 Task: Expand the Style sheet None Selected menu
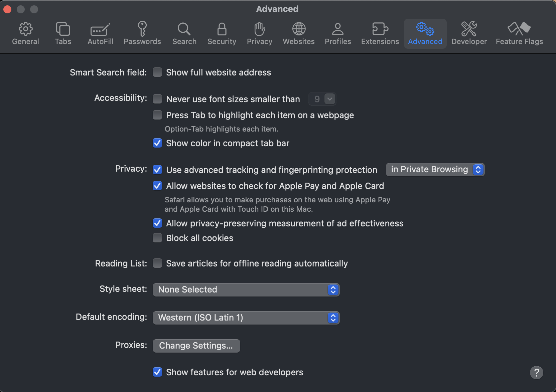pos(246,290)
